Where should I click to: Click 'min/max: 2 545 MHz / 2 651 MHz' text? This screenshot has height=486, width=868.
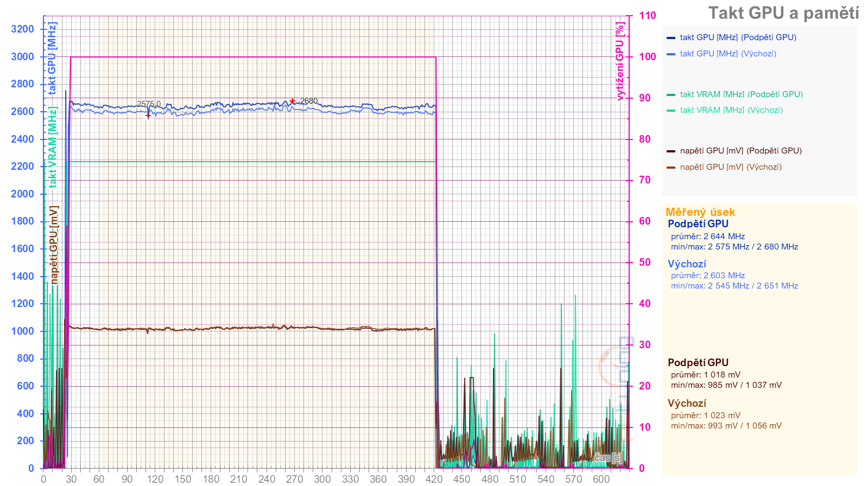click(734, 286)
